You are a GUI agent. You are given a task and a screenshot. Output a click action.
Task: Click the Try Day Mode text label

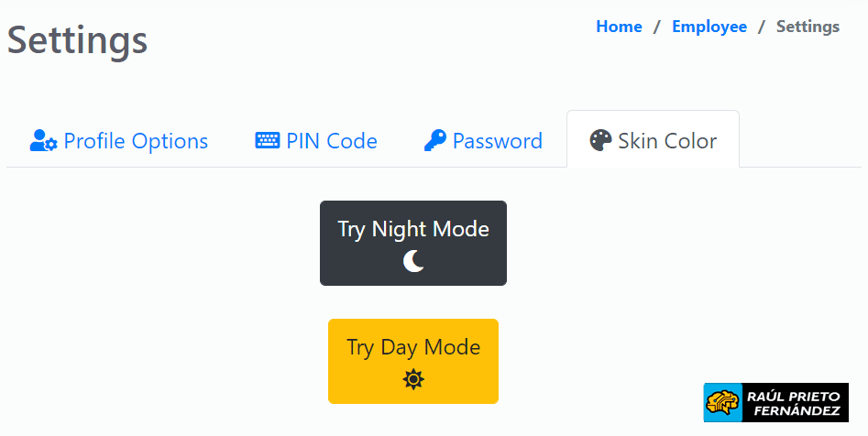pyautogui.click(x=413, y=347)
